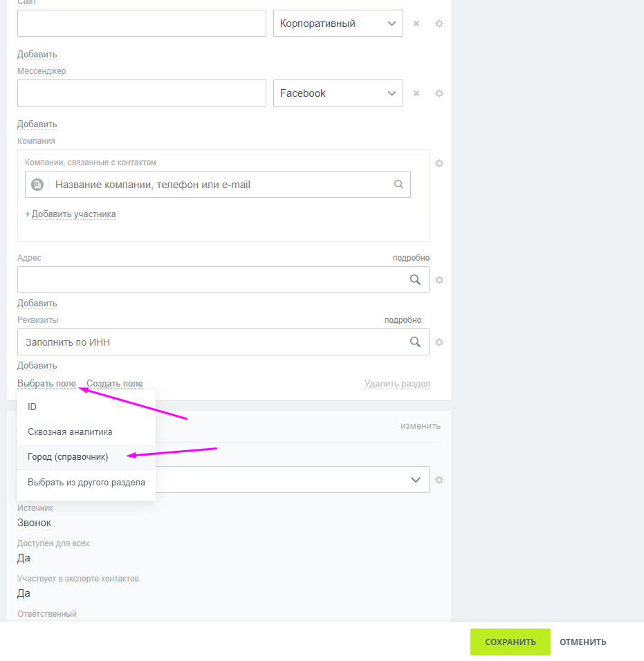The image size is (644, 661).
Task: Focus the 'Заполнить по ИНН' input field
Action: (208, 342)
